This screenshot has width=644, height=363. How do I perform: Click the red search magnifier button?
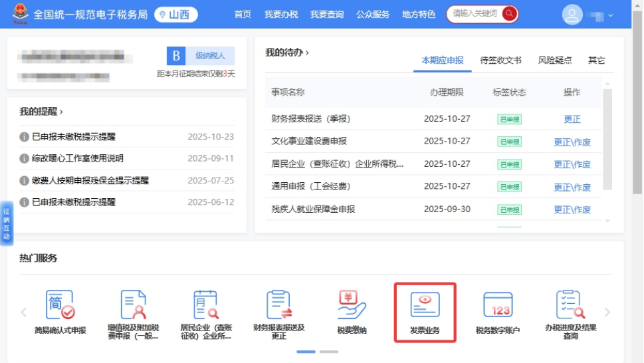(509, 14)
